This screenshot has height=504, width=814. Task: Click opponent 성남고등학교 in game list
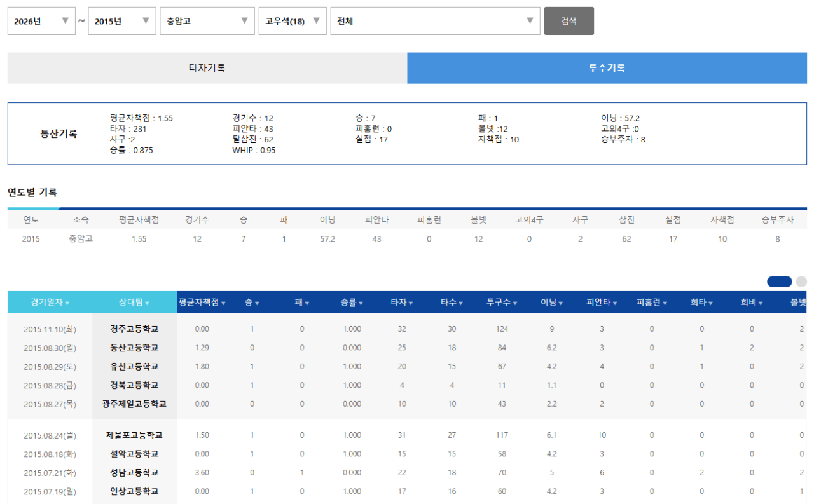point(134,473)
